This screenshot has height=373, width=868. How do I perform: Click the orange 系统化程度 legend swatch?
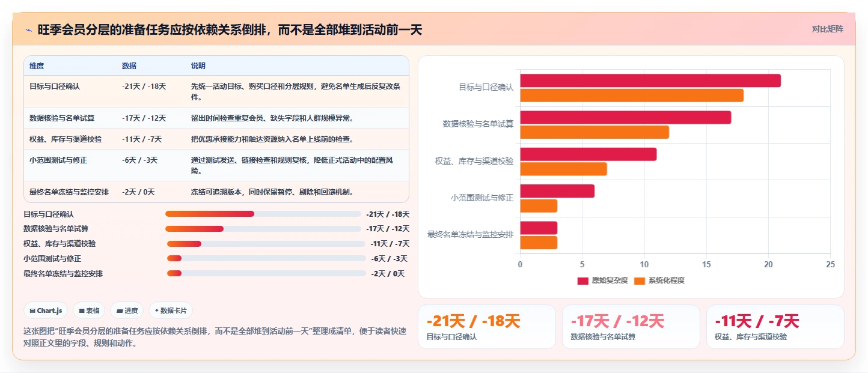640,281
